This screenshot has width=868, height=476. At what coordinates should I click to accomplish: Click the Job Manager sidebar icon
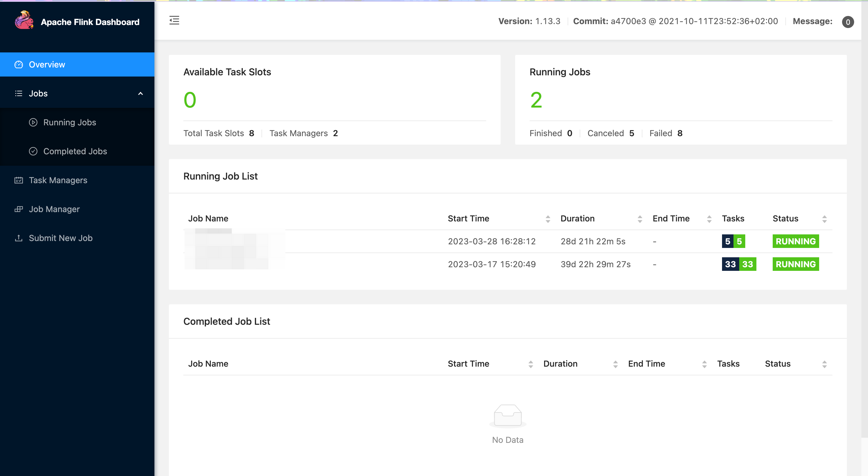(19, 209)
